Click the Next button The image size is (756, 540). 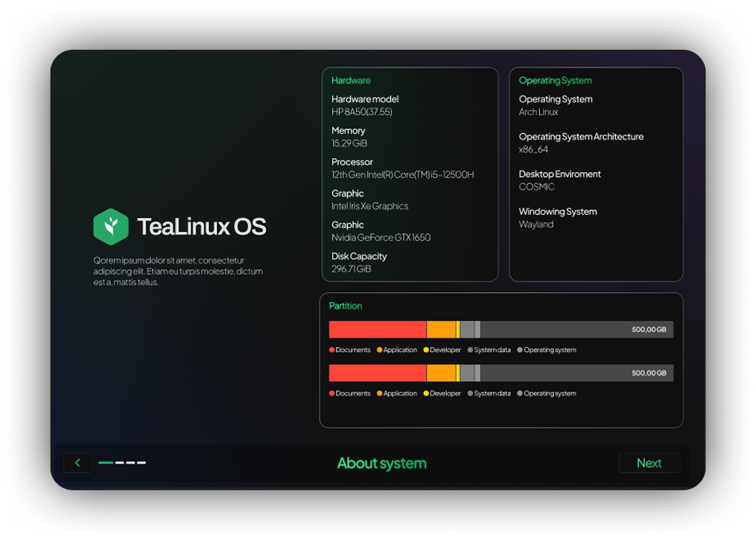coord(649,463)
